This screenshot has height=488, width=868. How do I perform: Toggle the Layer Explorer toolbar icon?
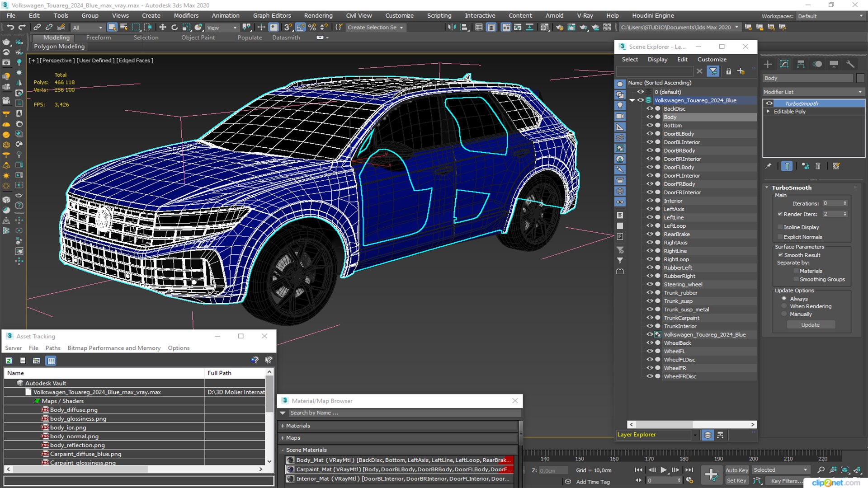[x=491, y=28]
